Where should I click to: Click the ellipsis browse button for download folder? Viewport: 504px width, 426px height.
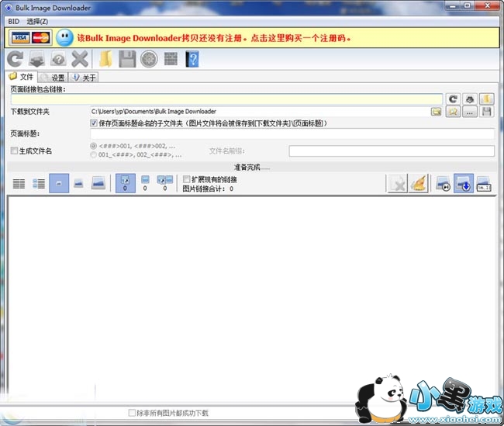(470, 112)
